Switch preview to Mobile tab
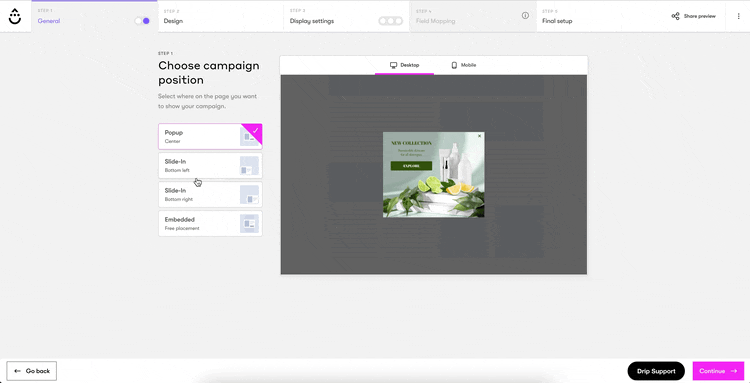This screenshot has height=383, width=750. (463, 65)
